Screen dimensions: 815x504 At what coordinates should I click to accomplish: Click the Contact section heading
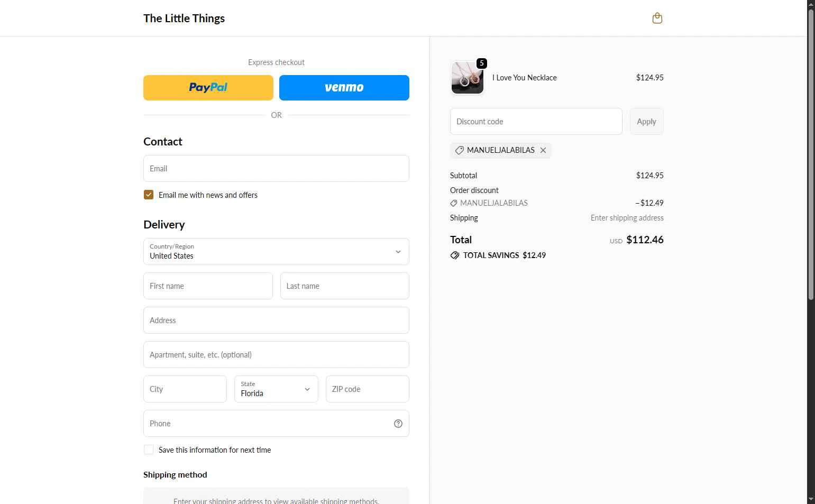pyautogui.click(x=163, y=142)
